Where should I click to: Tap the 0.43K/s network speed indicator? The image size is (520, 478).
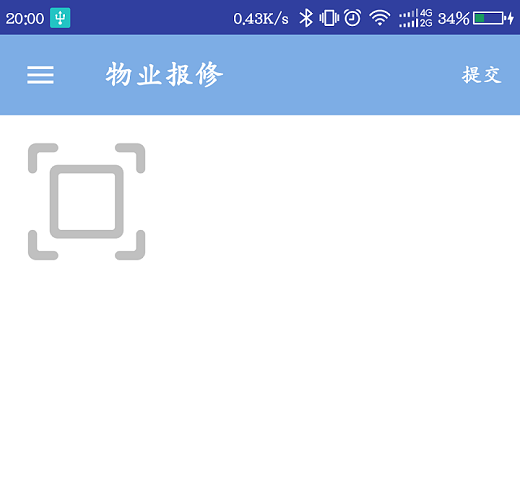pyautogui.click(x=261, y=19)
